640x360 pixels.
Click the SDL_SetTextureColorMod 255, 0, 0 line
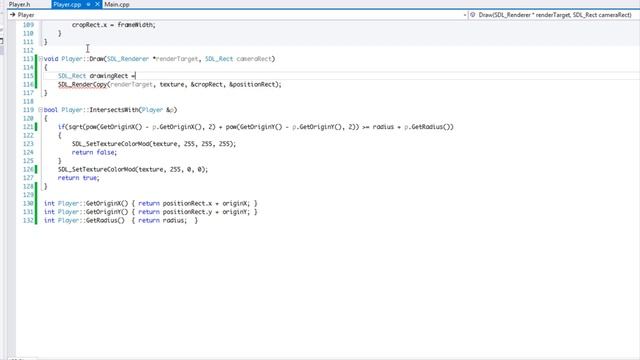point(133,169)
